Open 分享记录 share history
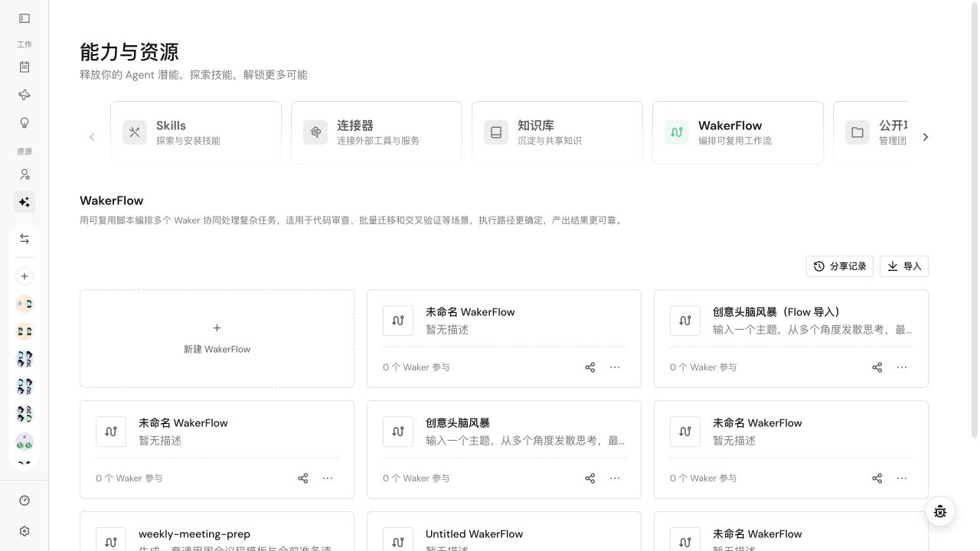The image size is (980, 551). [840, 266]
